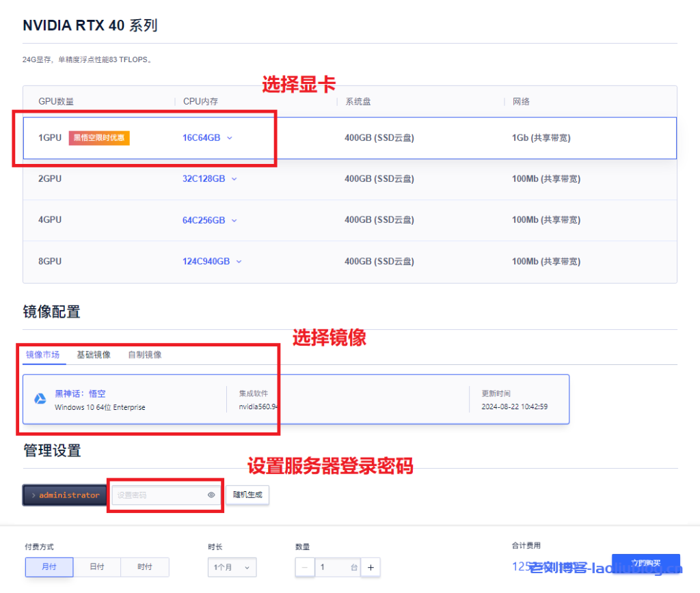The width and height of the screenshot is (700, 593).
Task: Click the 黑悟空限时优惠 promo badge
Action: [x=99, y=138]
